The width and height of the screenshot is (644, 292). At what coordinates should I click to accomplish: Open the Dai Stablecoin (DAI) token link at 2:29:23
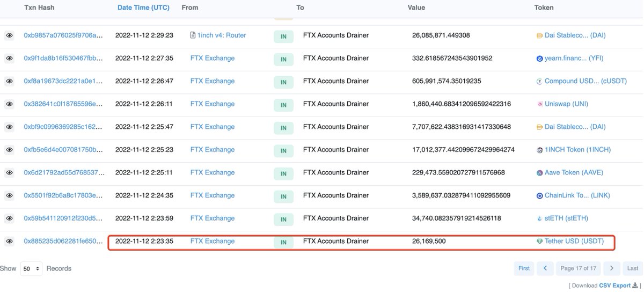(575, 35)
